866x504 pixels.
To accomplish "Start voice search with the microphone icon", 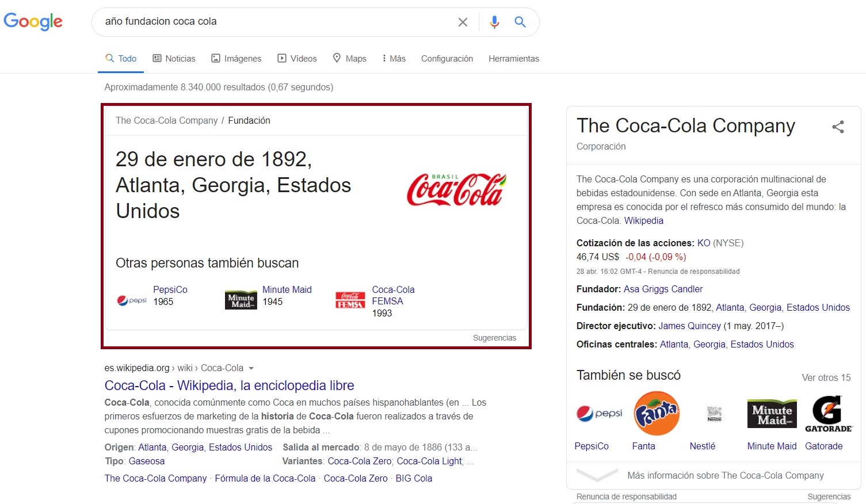I will (494, 22).
